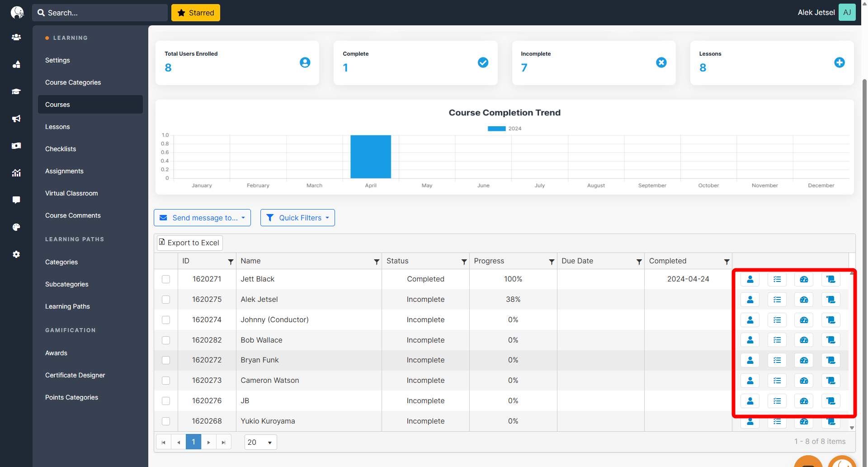This screenshot has width=868, height=467.
Task: Expand the Send message to dropdown
Action: point(202,218)
